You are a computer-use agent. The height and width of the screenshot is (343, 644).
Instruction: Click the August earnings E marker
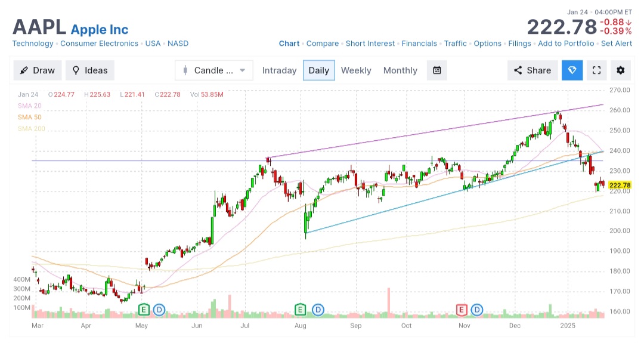[300, 310]
